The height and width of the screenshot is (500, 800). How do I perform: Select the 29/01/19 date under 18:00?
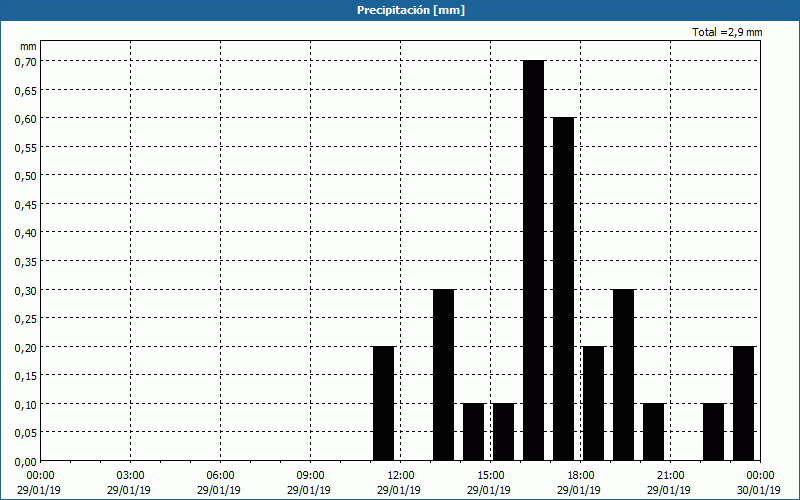[x=579, y=490]
